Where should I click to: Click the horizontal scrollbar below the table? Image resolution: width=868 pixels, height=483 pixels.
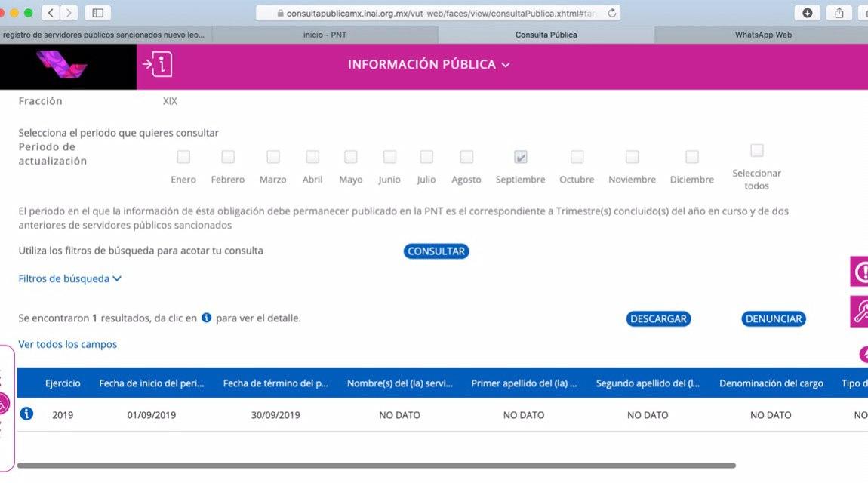click(376, 466)
